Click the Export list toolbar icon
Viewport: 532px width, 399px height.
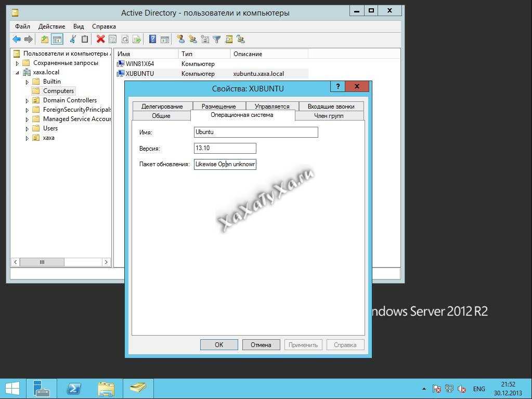[137, 39]
